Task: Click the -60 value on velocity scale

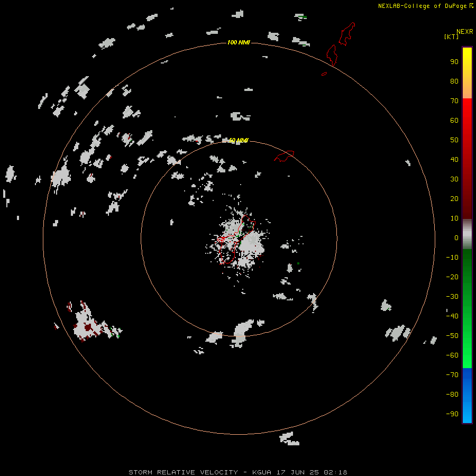Action: click(452, 355)
